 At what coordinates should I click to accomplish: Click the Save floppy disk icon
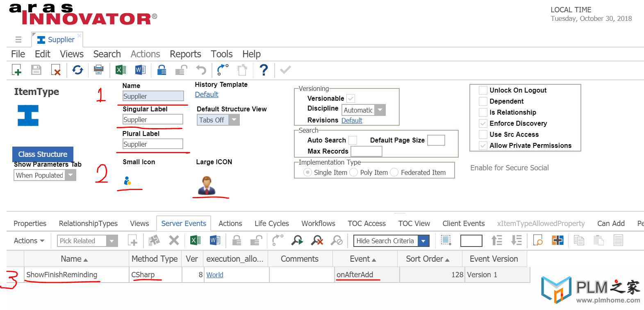[x=36, y=70]
